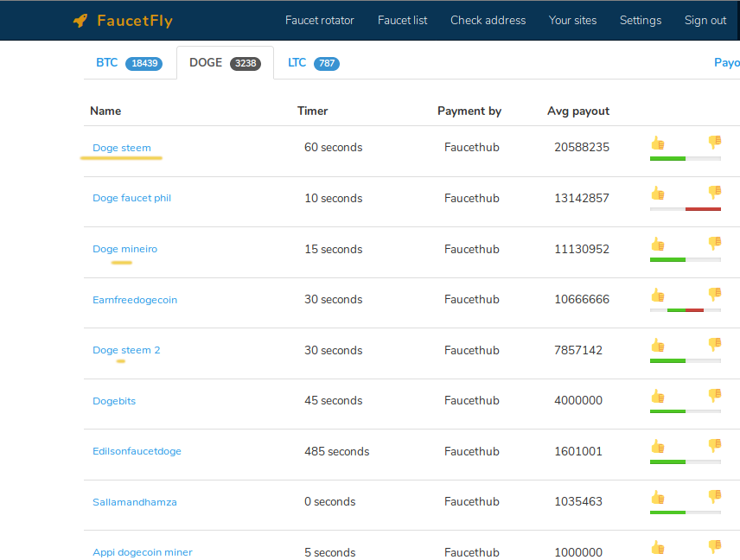The image size is (740, 560).
Task: Open Sallamandhamza faucet link
Action: pyautogui.click(x=135, y=502)
